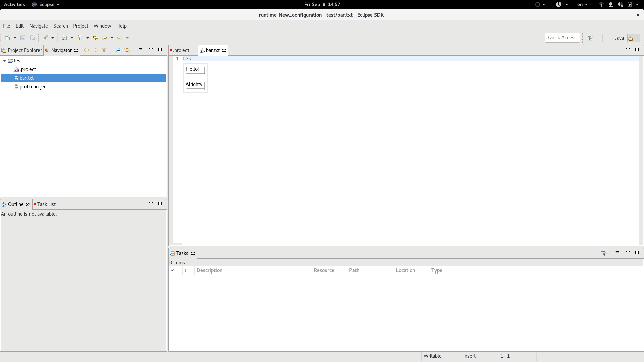The image size is (644, 362).
Task: Click the Open Perspective icon
Action: click(x=590, y=38)
